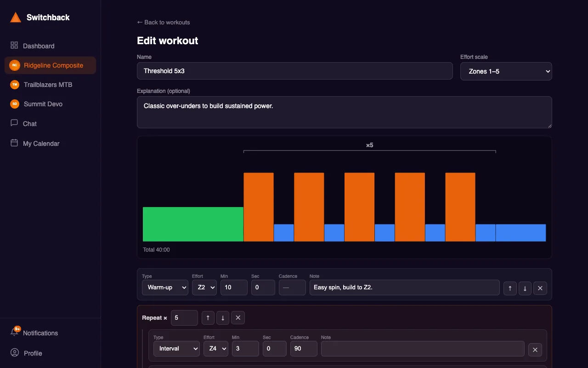The height and width of the screenshot is (368, 588).
Task: Open Dashboard from the sidebar
Action: click(x=51, y=46)
